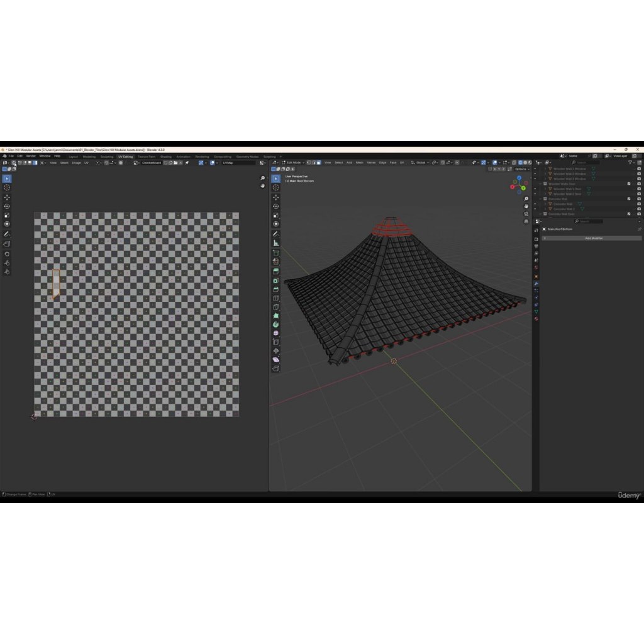Select the Annotate tool in UV editor toolbar
Viewport: 644px width, 644px height.
(7, 234)
